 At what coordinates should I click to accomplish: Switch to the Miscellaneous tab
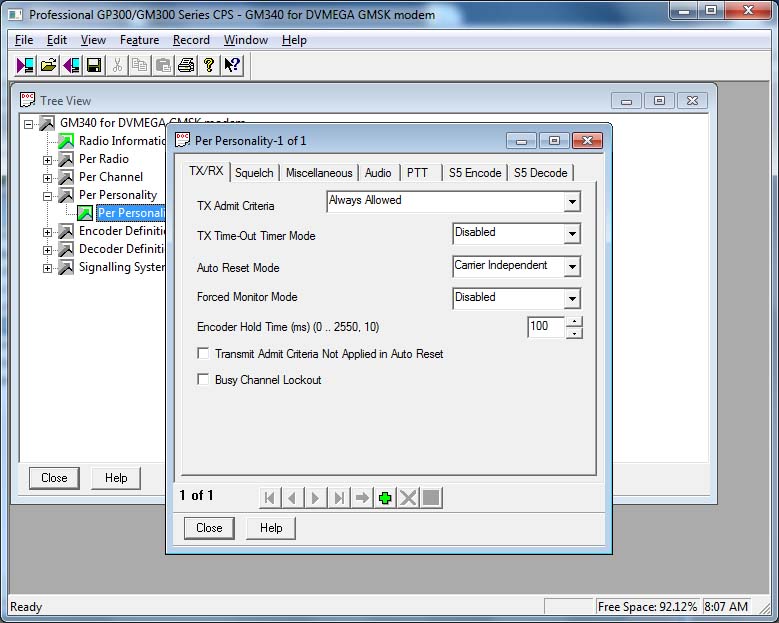tap(319, 173)
